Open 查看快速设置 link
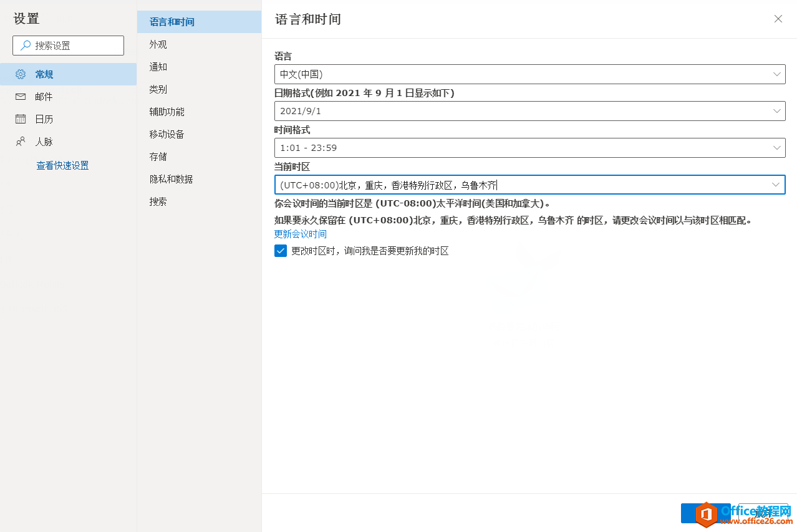 (62, 165)
